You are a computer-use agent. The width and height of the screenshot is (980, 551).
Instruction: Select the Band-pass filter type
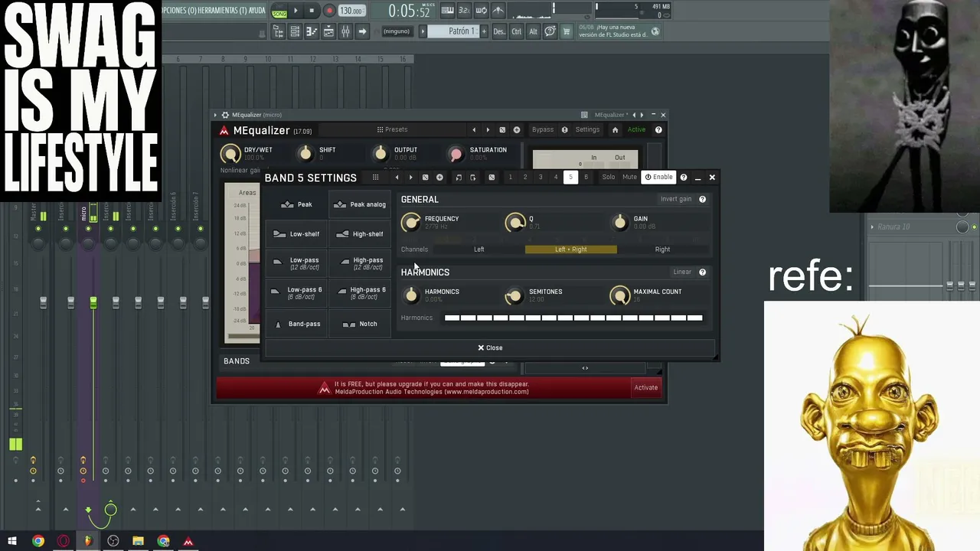click(x=297, y=324)
